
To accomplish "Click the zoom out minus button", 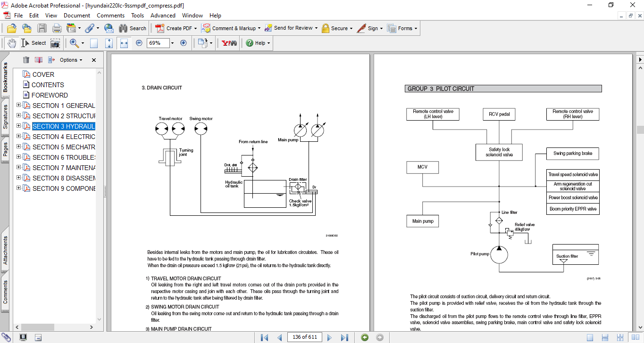I will [x=139, y=43].
